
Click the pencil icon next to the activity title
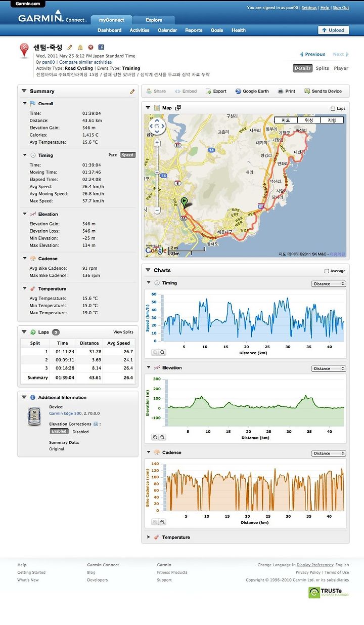[x=70, y=47]
